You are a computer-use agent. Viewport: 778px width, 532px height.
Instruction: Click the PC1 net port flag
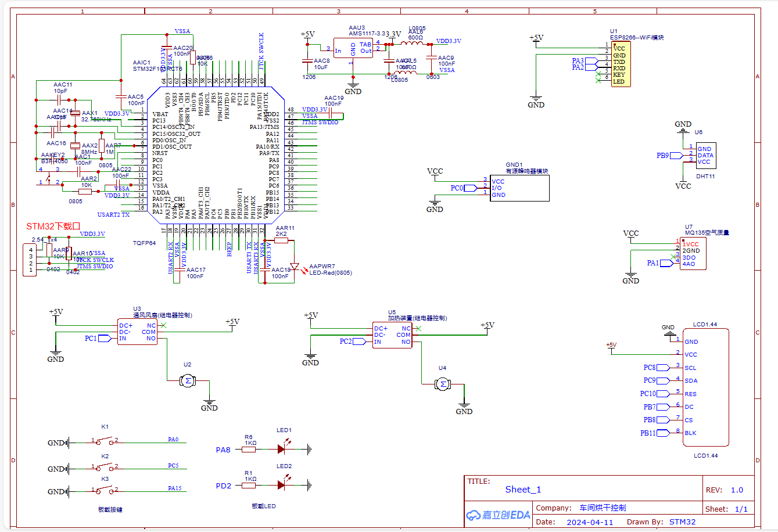[x=105, y=338]
